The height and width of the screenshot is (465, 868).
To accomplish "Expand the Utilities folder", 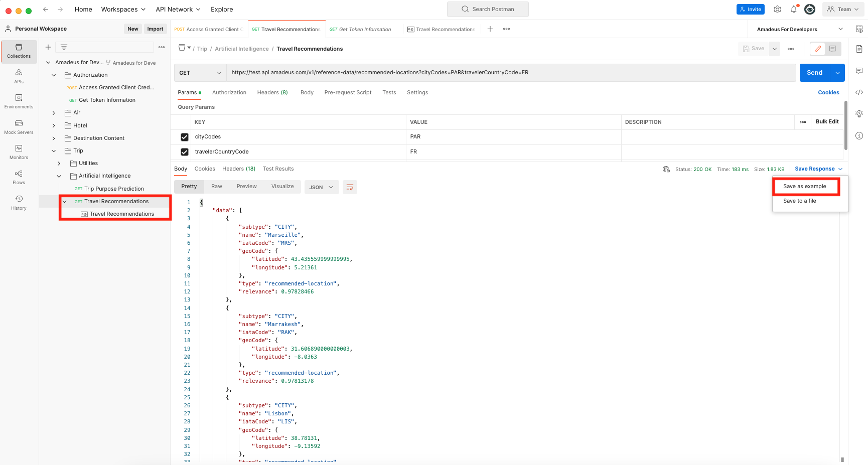I will click(x=59, y=164).
